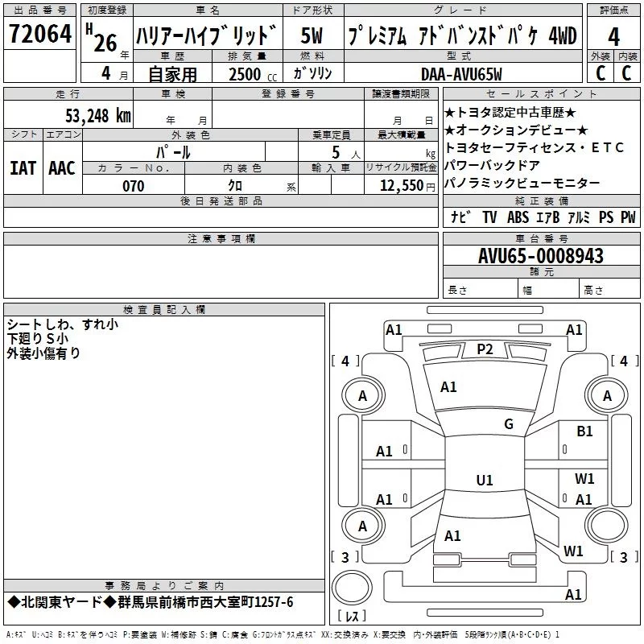Click sales point パワーバックドア
Viewport: 644px width, 644px height.
click(x=492, y=165)
